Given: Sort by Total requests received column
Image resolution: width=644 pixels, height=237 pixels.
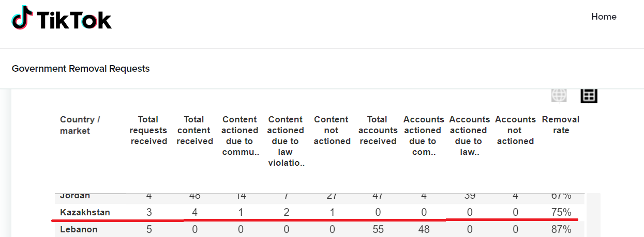Looking at the screenshot, I should [x=148, y=130].
